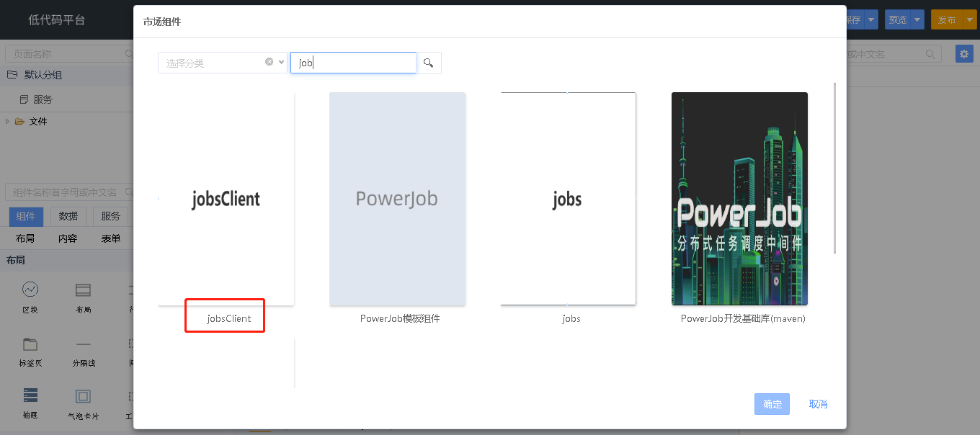Expand the 文件 folder triangle

[x=8, y=121]
